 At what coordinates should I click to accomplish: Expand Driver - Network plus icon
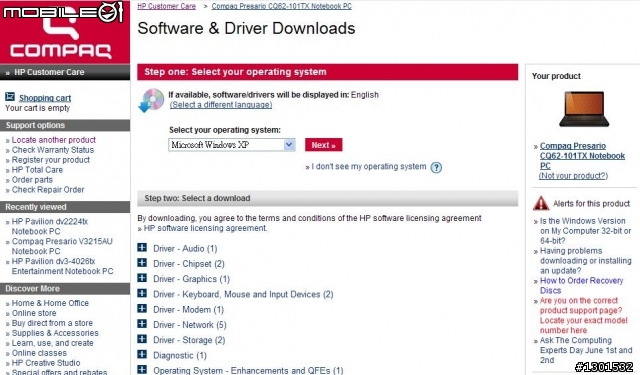click(x=142, y=324)
